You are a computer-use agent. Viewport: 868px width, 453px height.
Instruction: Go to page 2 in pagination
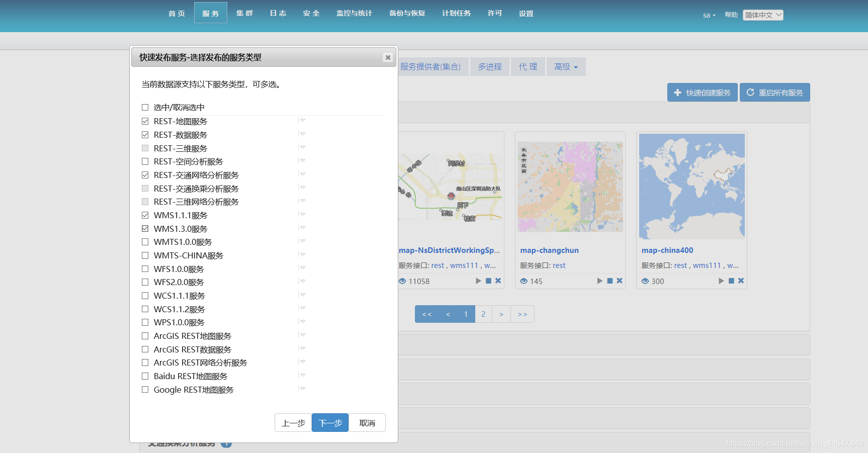[483, 314]
